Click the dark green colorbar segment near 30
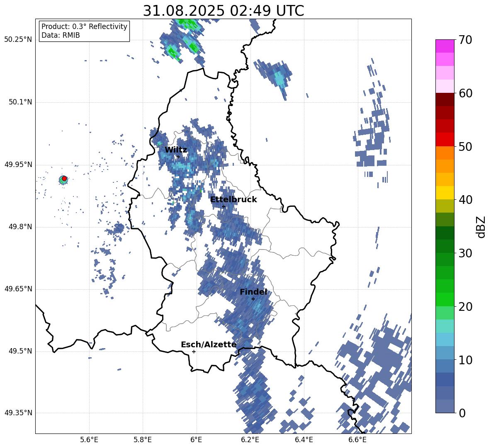 point(445,246)
